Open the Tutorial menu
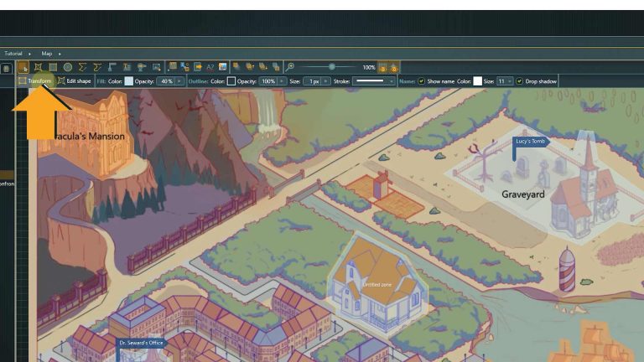Screen dimensions: 644x362 [x=13, y=54]
